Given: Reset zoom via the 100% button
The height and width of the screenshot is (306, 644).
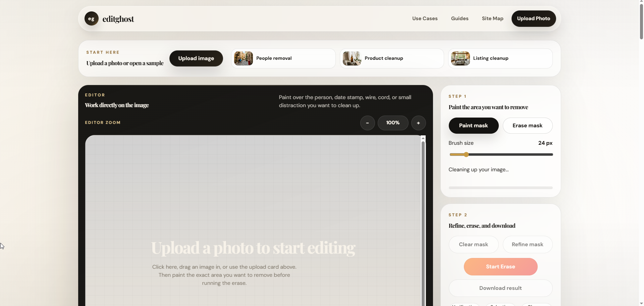Looking at the screenshot, I should tap(393, 123).
